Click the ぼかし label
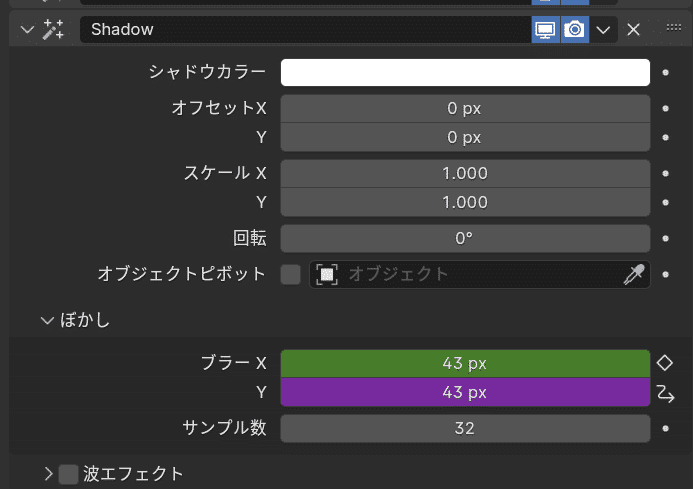Image resolution: width=693 pixels, height=489 pixels. [85, 320]
